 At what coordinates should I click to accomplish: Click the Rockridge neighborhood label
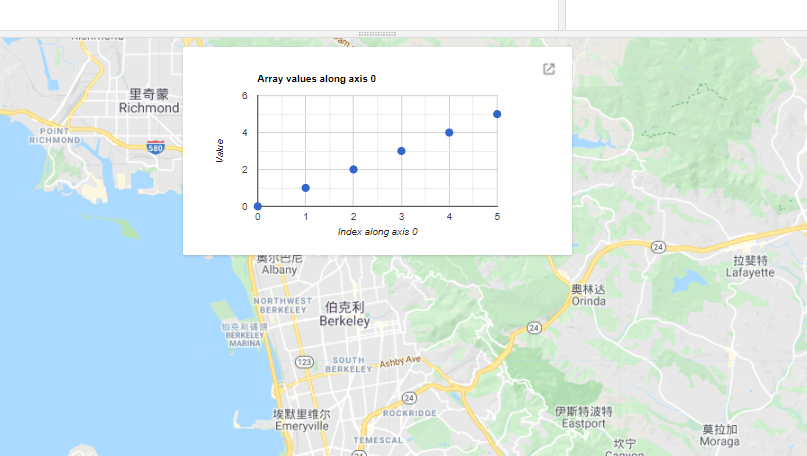[410, 413]
